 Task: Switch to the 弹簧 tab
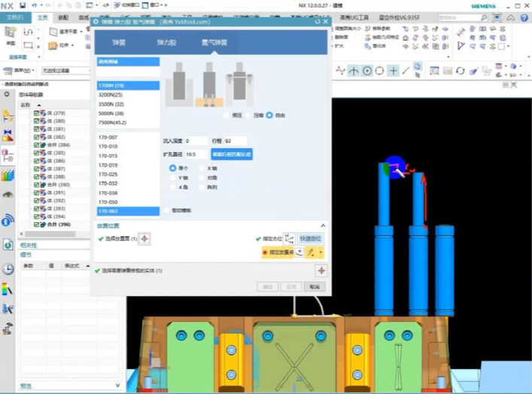tap(119, 42)
